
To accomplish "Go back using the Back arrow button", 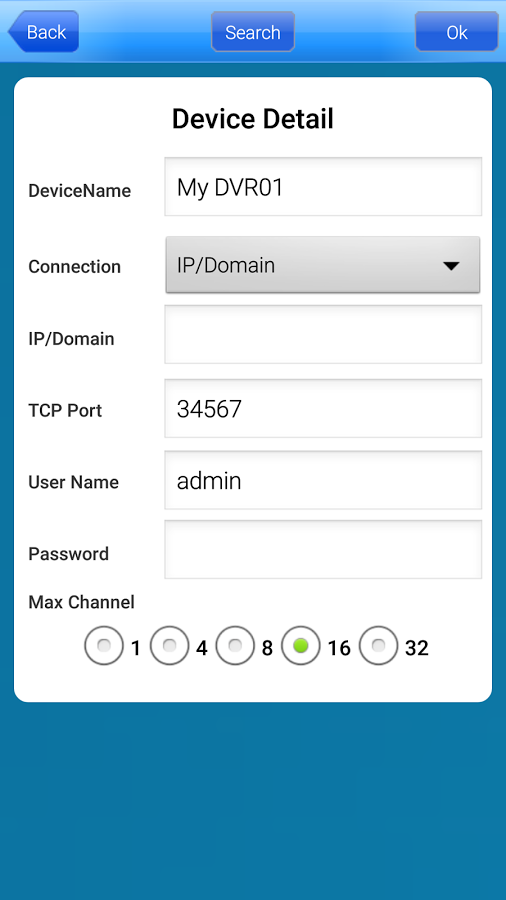I will tap(44, 32).
